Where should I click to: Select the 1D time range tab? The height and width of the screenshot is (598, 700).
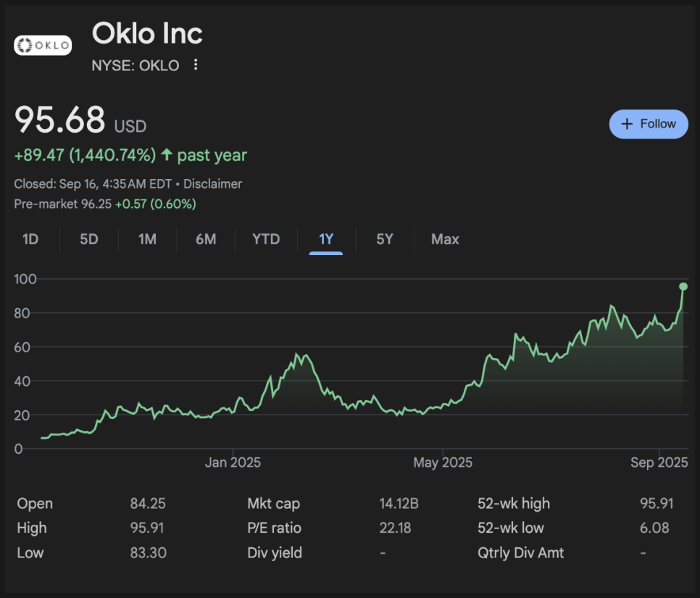point(30,239)
